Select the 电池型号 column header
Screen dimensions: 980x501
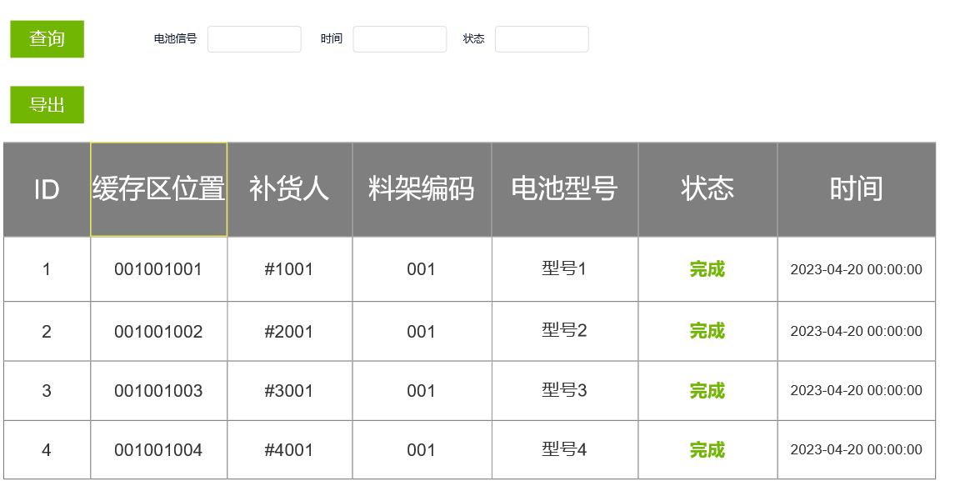564,189
